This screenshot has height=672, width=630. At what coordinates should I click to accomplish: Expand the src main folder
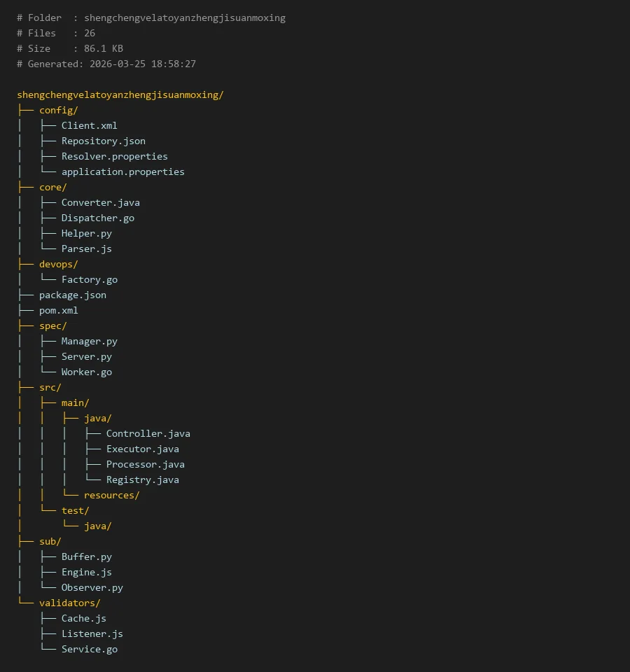click(75, 402)
